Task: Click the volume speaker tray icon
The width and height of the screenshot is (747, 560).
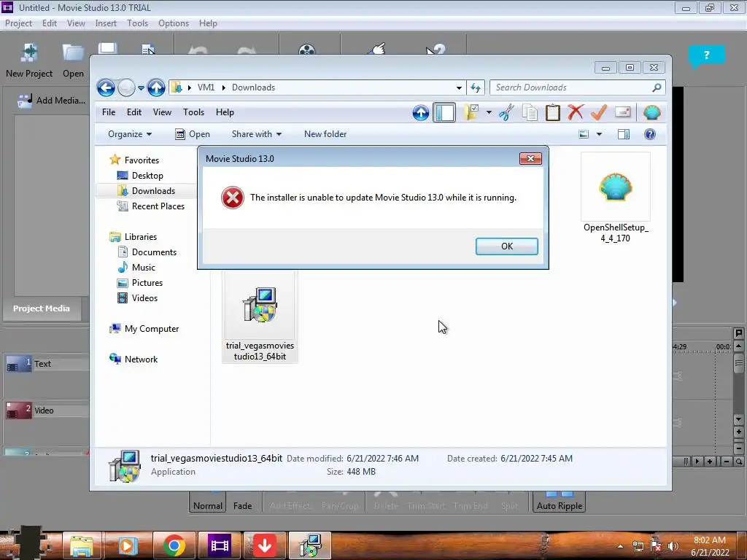Action: click(673, 546)
